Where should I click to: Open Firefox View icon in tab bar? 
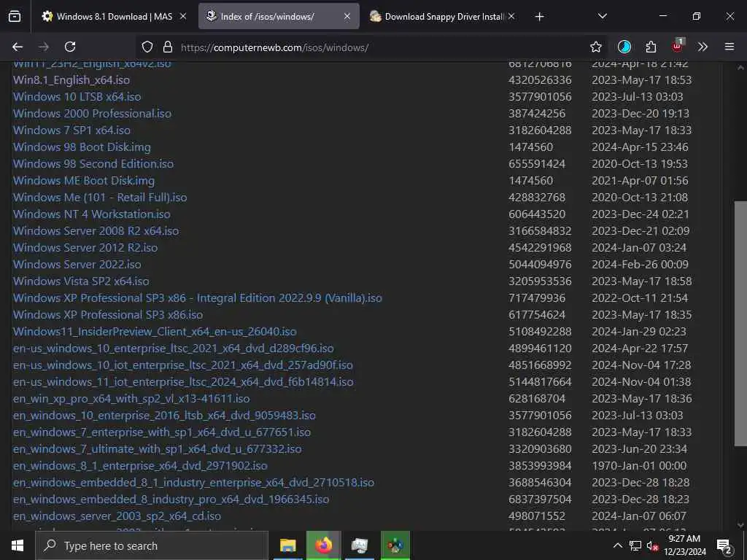click(x=15, y=17)
